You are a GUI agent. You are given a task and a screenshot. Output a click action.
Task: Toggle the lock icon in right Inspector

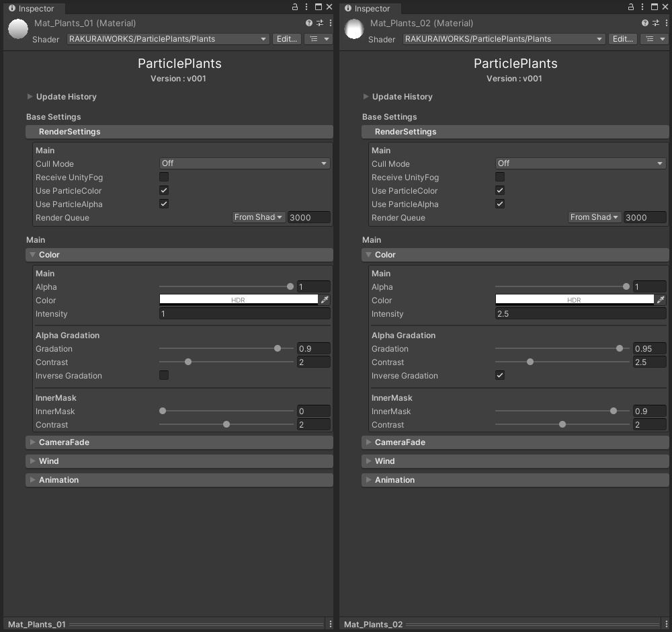[x=631, y=7]
